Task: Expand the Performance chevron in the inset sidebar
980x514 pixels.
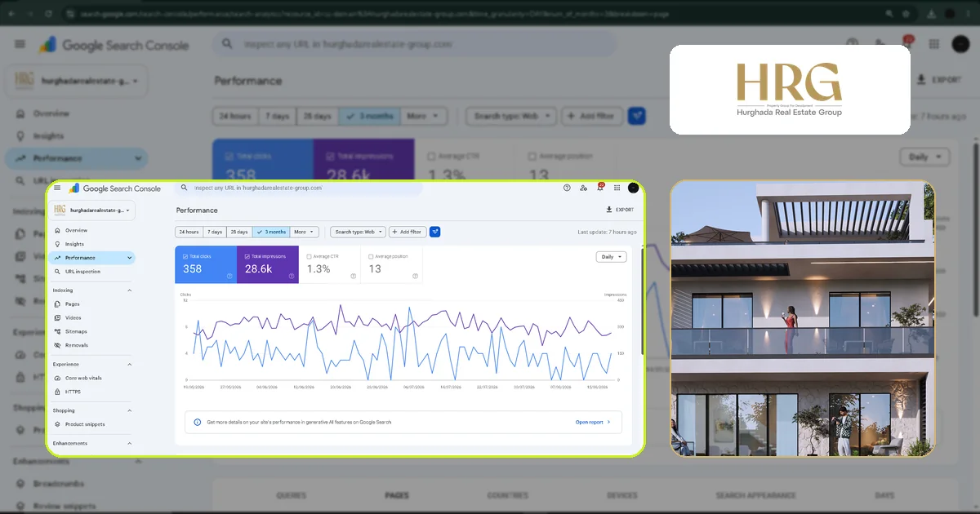Action: click(129, 258)
